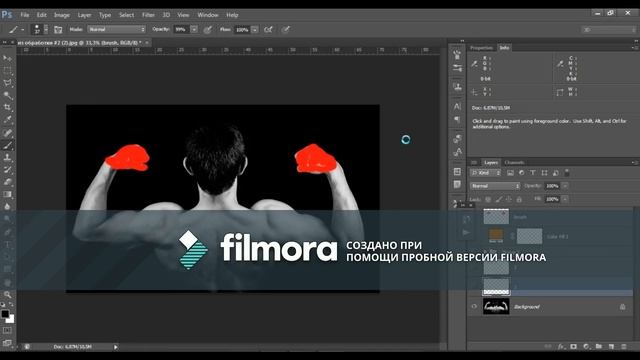Click the Background layer lock icon
640x360 pixels.
point(622,307)
